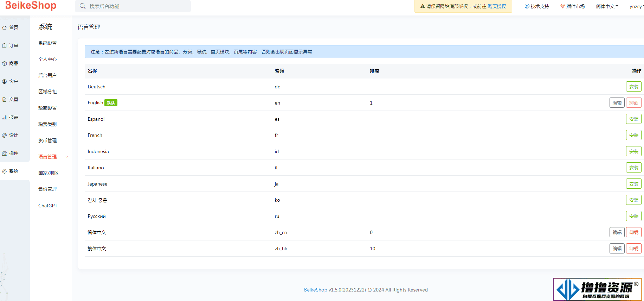Viewport: 644px width, 301px height.
Task: Focus the 搜索后台功能 search field
Action: click(133, 6)
